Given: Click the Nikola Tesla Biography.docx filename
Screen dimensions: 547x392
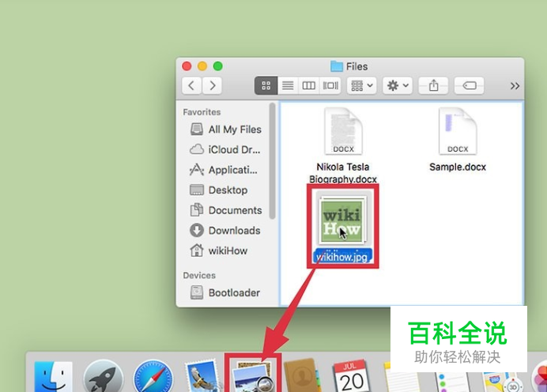Looking at the screenshot, I should (x=343, y=173).
